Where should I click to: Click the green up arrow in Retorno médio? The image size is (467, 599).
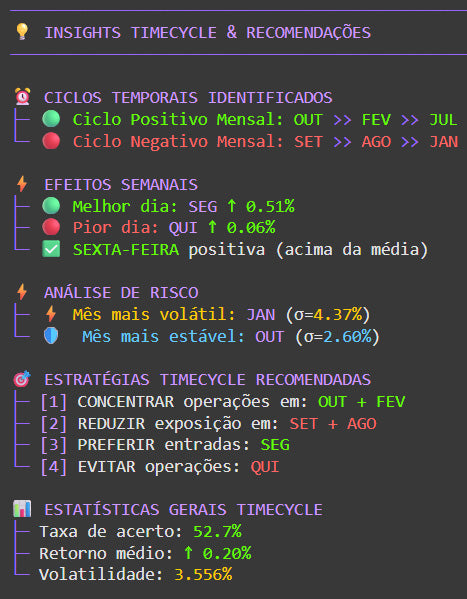(x=188, y=553)
